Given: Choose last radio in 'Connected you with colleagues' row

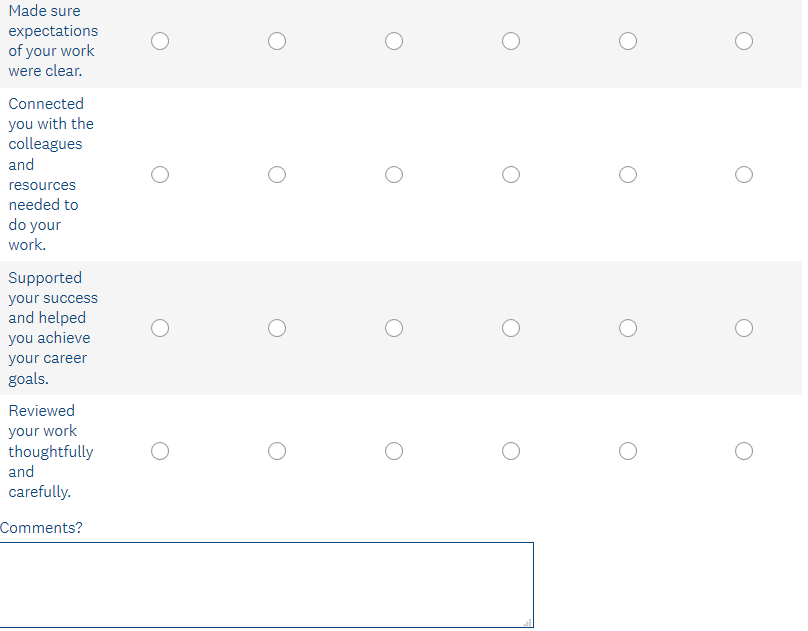Looking at the screenshot, I should (744, 175).
